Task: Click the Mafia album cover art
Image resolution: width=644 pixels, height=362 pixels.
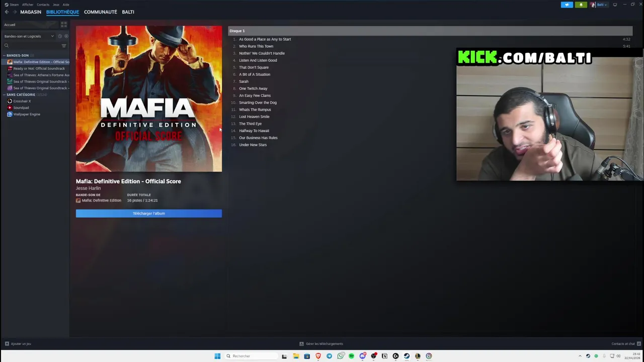Action: [x=149, y=99]
